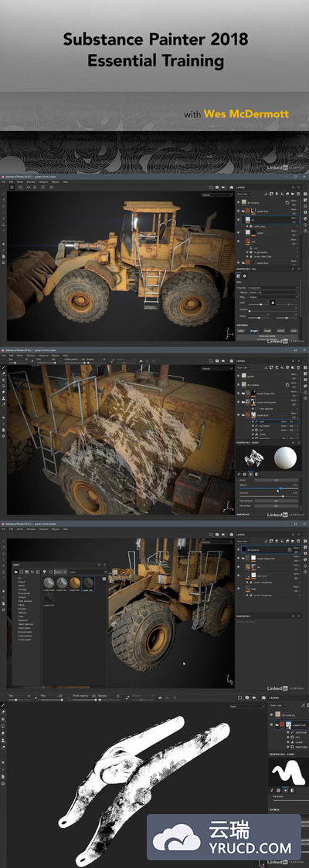Image resolution: width=309 pixels, height=868 pixels.
Task: Click the Shelf filter funnel icon
Action: (x=44, y=572)
